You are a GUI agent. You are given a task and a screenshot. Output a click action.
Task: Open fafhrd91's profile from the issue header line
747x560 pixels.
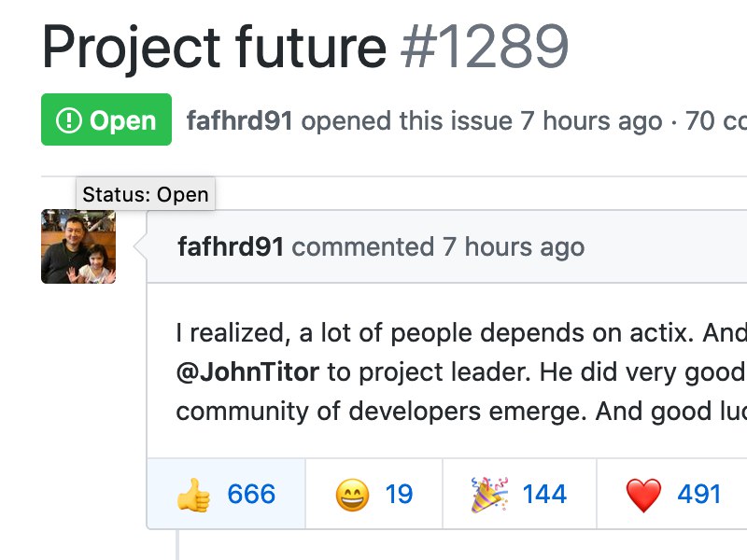(240, 120)
